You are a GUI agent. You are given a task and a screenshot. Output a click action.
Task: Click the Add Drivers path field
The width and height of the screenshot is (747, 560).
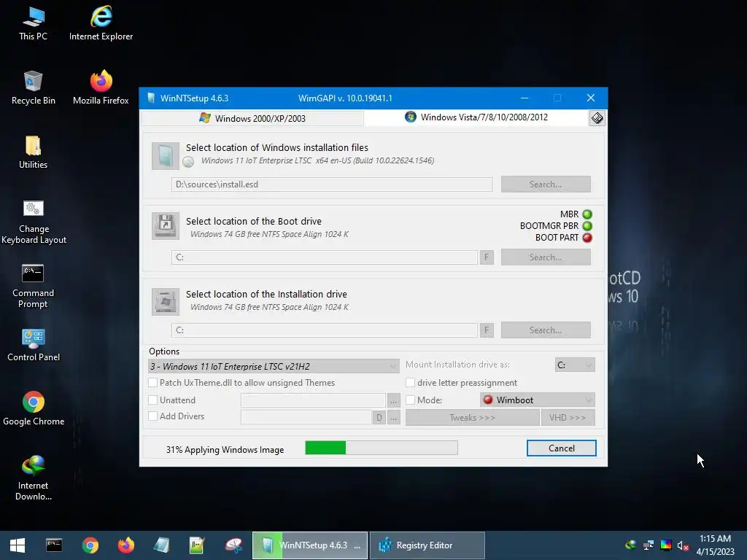coord(306,418)
